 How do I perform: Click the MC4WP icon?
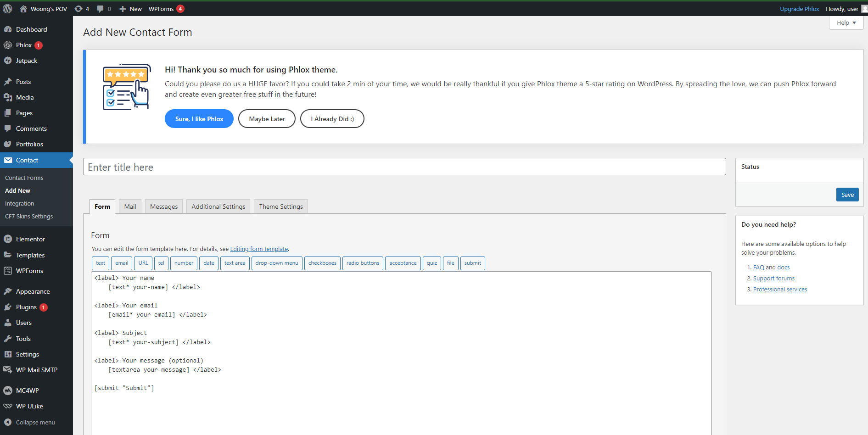click(x=8, y=390)
